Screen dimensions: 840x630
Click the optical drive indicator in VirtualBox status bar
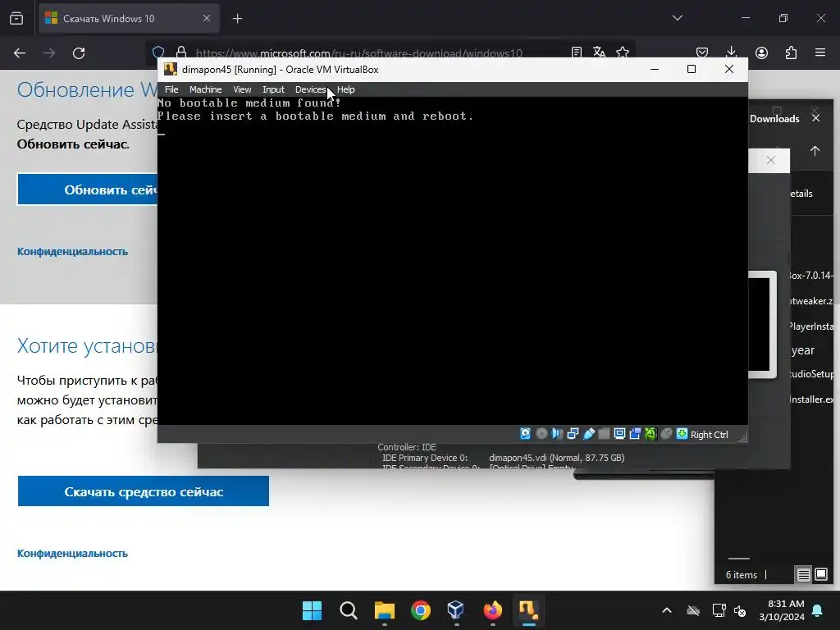coord(541,434)
